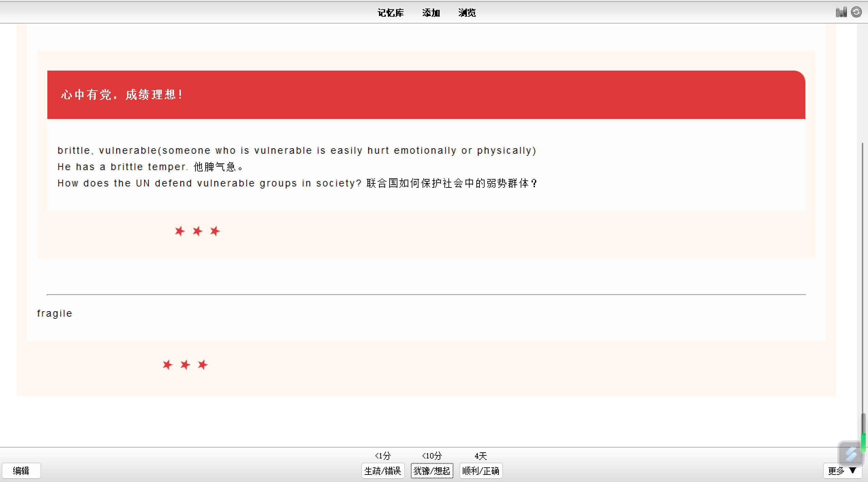Viewport: 868px width, 482px height.
Task: Click the red banner 心中有党，成绩理想!
Action: point(426,95)
